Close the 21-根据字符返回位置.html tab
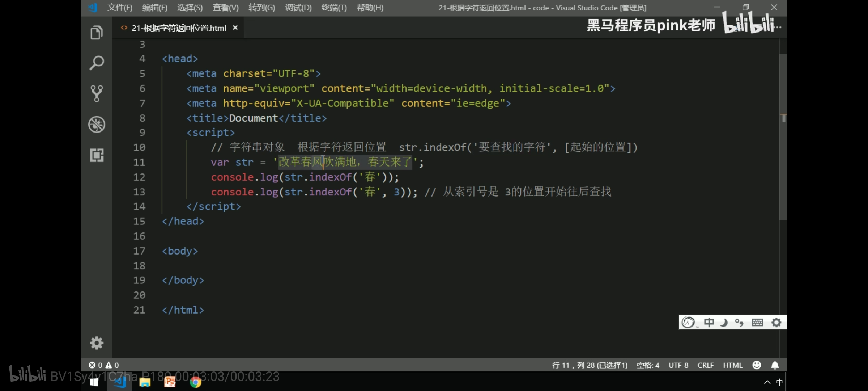Image resolution: width=868 pixels, height=391 pixels. [235, 28]
